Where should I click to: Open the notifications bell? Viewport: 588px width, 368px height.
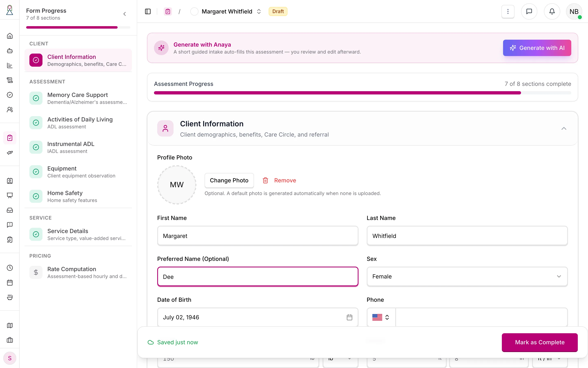pyautogui.click(x=552, y=11)
